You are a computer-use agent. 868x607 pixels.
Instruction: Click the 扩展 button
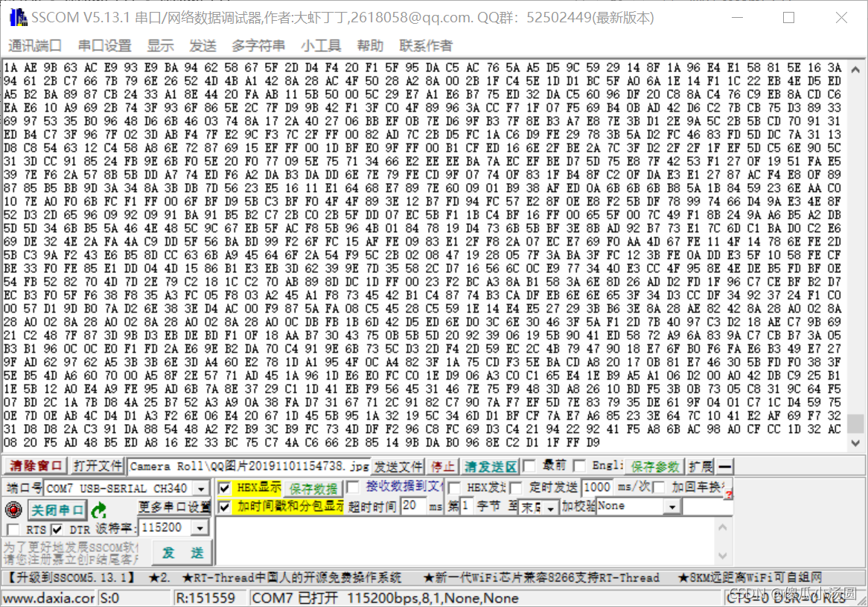[701, 467]
